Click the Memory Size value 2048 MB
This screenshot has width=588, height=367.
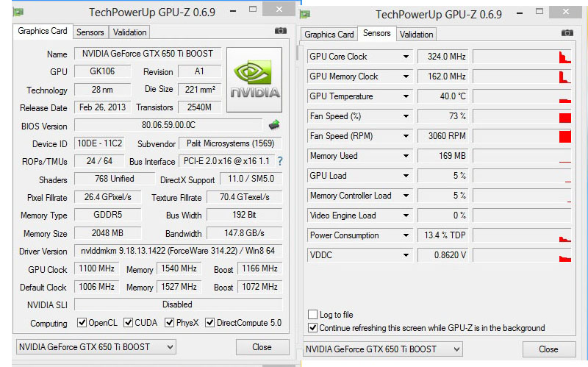107,233
